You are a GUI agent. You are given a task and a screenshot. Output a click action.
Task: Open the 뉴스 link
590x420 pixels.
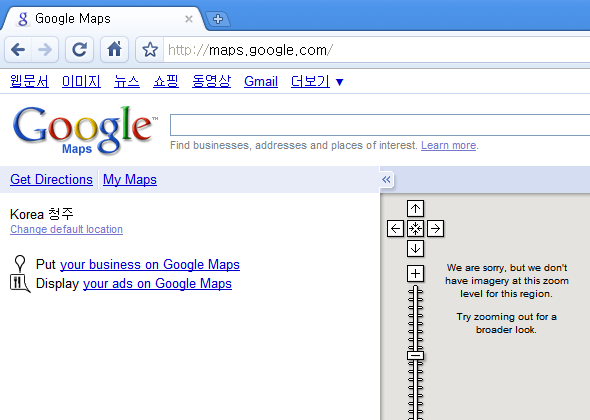[x=127, y=81]
